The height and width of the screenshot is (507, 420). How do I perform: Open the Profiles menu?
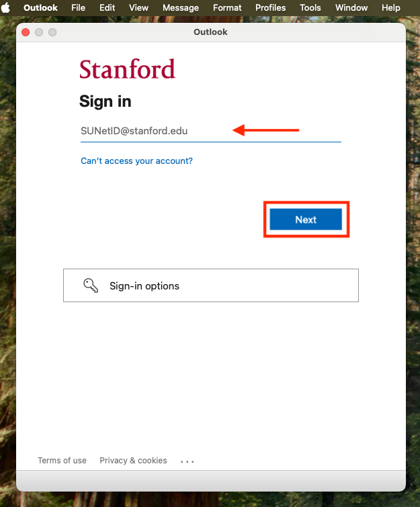(x=271, y=7)
